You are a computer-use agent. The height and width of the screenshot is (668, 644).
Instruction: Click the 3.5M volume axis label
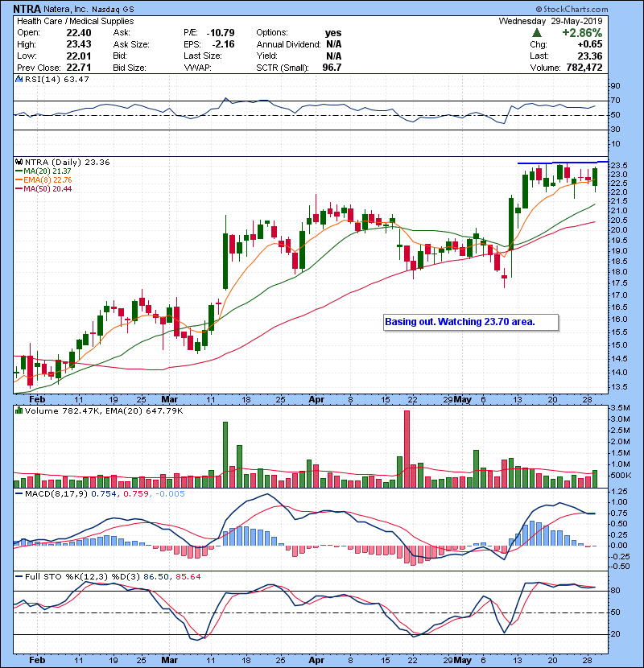[620, 408]
